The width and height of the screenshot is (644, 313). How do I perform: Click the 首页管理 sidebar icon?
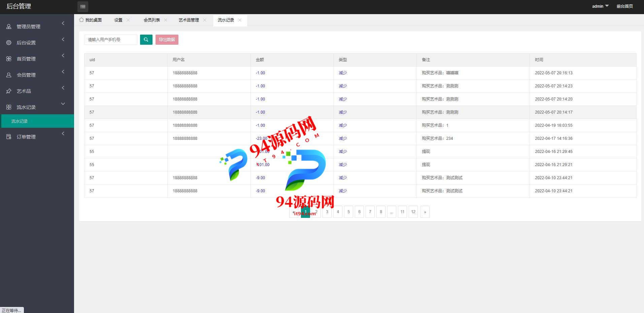9,59
